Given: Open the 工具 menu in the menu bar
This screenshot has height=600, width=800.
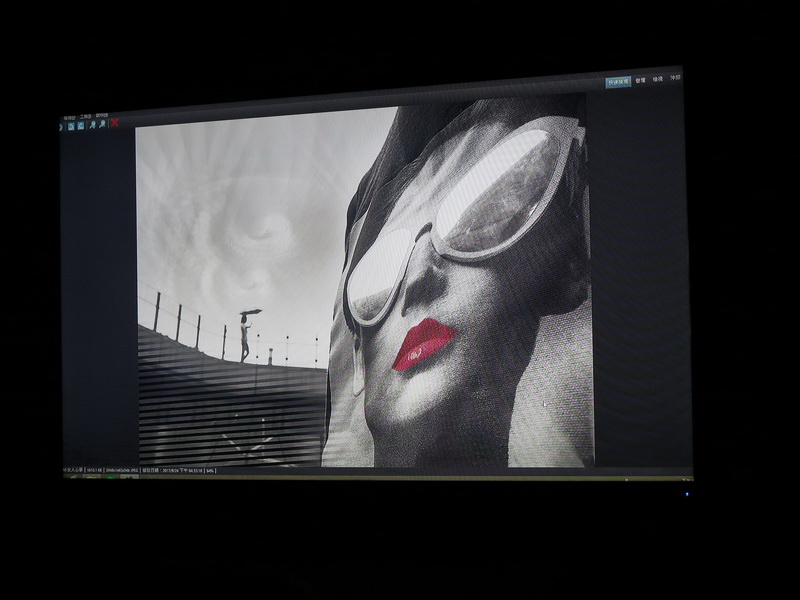Looking at the screenshot, I should pyautogui.click(x=85, y=116).
